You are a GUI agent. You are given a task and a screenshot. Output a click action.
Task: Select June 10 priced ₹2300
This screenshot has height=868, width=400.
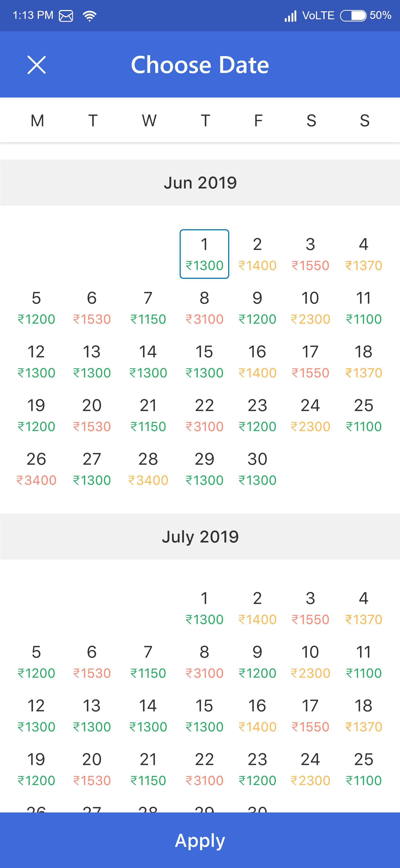click(310, 308)
